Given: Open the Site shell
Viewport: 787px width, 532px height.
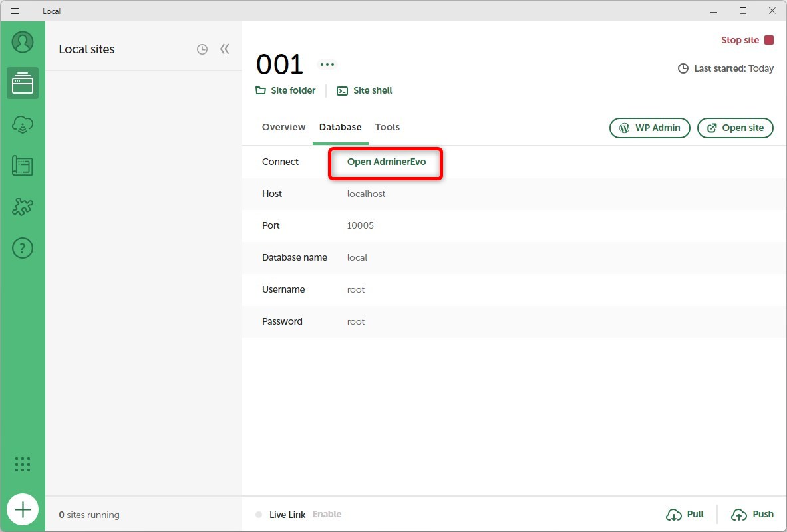Looking at the screenshot, I should click(x=365, y=91).
